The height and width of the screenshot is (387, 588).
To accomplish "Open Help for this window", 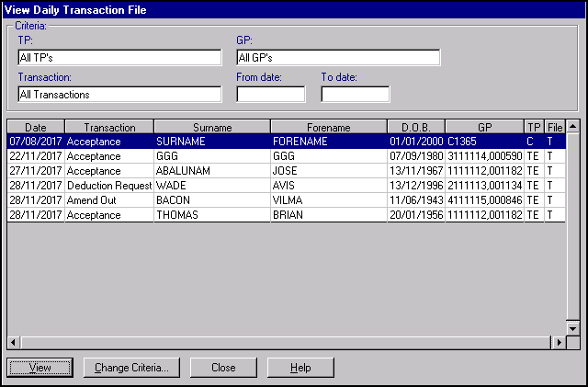I will (x=300, y=368).
